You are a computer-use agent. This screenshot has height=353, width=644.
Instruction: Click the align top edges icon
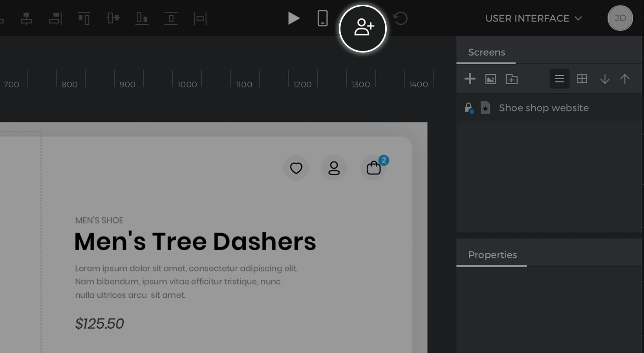[x=84, y=18]
